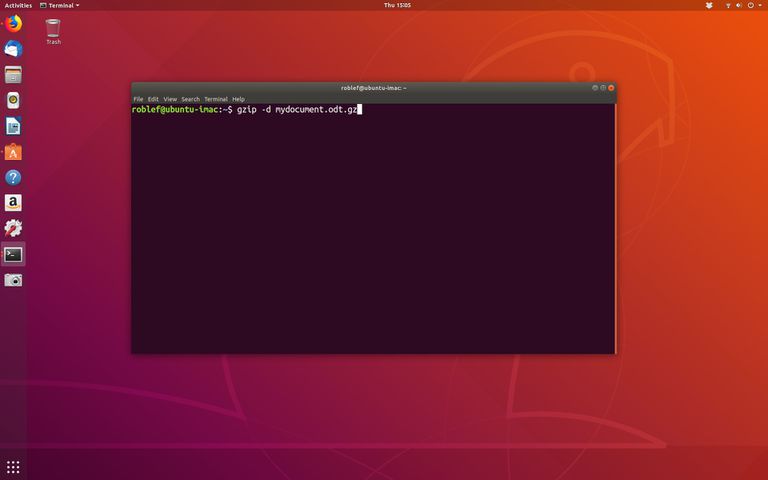The image size is (768, 480).
Task: Launch LibreOffice Writer from the dock
Action: 13,126
